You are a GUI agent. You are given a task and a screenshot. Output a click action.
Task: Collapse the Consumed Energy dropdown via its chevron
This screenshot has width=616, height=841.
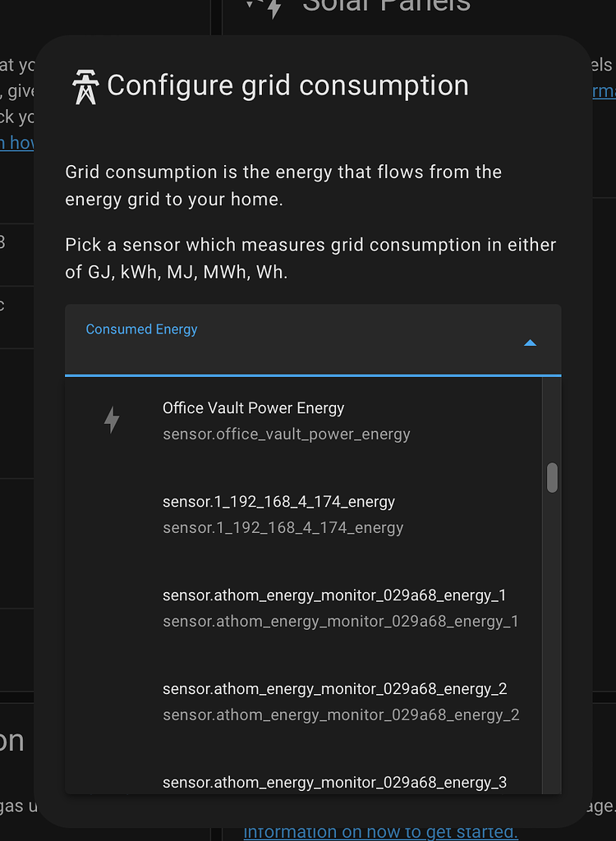[x=531, y=342]
